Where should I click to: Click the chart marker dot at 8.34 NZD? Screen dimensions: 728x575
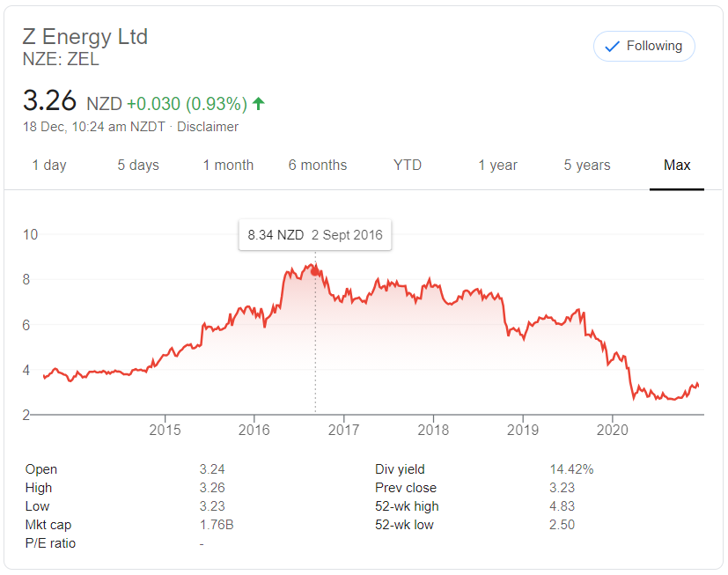(315, 271)
